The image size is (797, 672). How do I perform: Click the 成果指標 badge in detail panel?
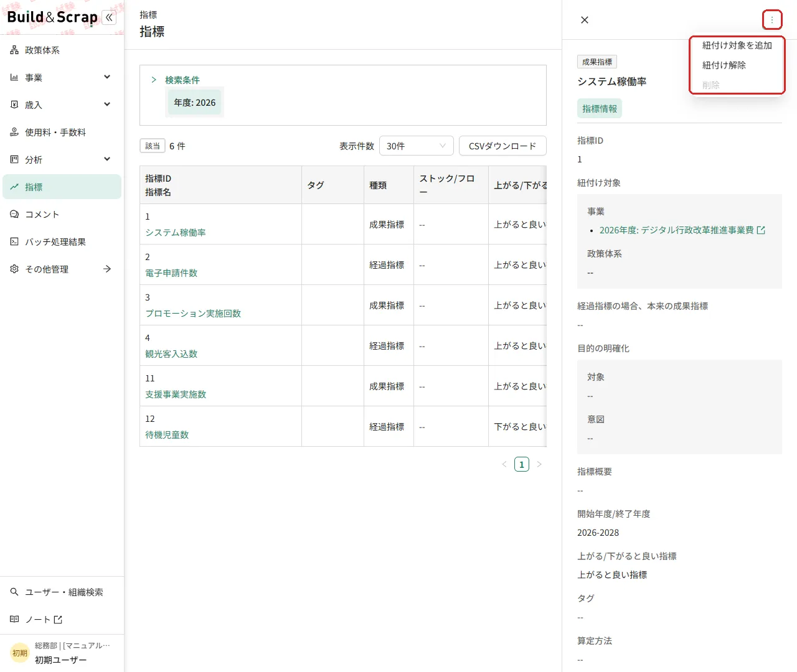coord(597,62)
